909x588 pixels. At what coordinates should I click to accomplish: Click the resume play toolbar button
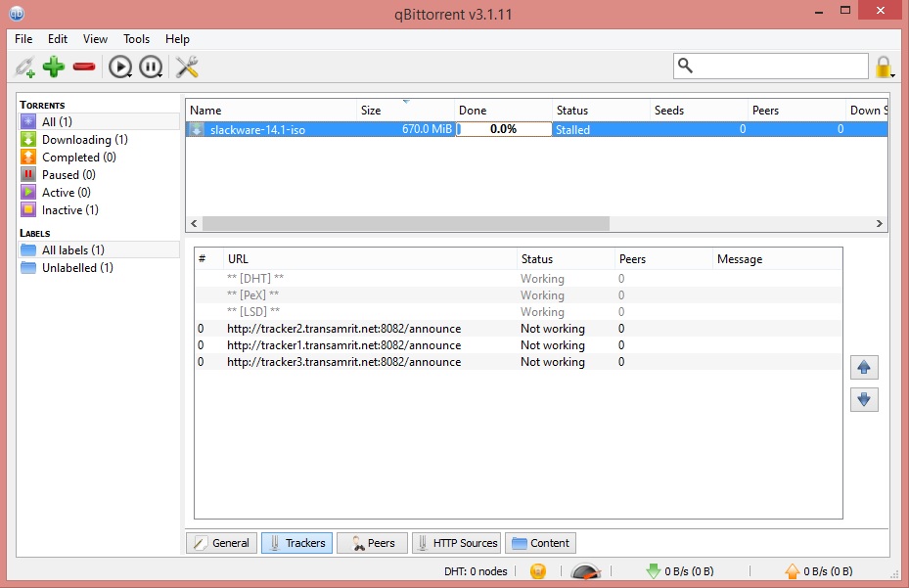coord(120,67)
